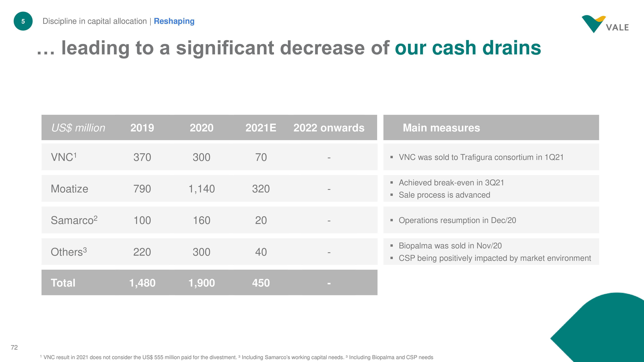Click 'Including Biopalma and CSP needs' footnote
The image size is (644, 362).
tap(389, 357)
